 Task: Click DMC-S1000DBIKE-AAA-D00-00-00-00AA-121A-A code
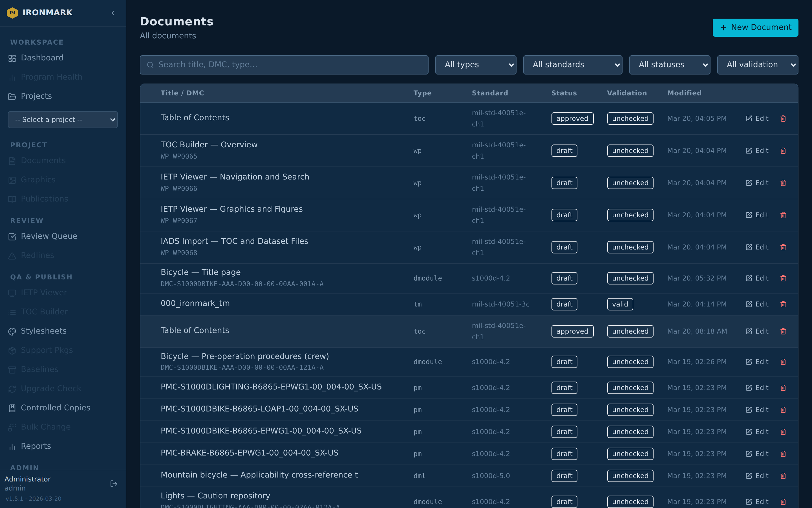(242, 367)
